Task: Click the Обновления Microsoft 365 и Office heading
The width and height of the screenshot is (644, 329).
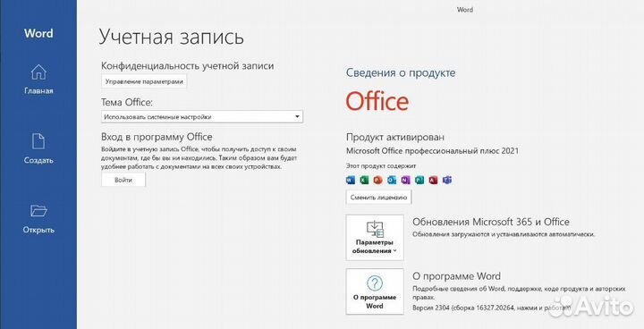Action: (x=491, y=222)
